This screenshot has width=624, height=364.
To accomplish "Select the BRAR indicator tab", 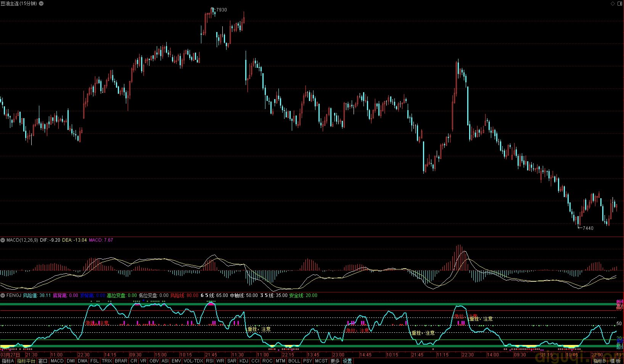I will [x=121, y=361].
